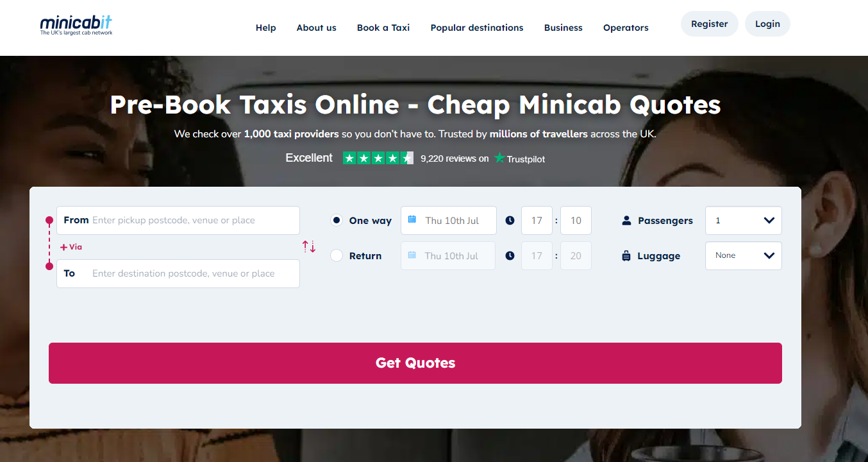This screenshot has height=462, width=868.
Task: Click the outbound minute field showing 10
Action: tap(576, 220)
